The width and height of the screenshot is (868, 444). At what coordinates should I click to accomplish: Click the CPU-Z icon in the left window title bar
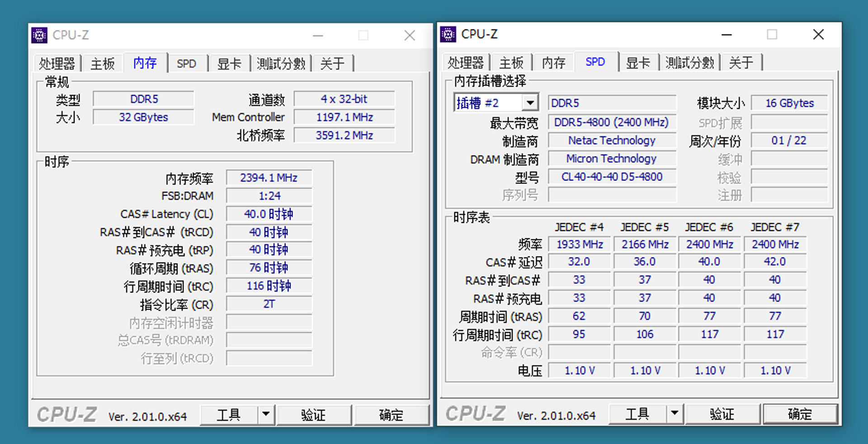40,35
